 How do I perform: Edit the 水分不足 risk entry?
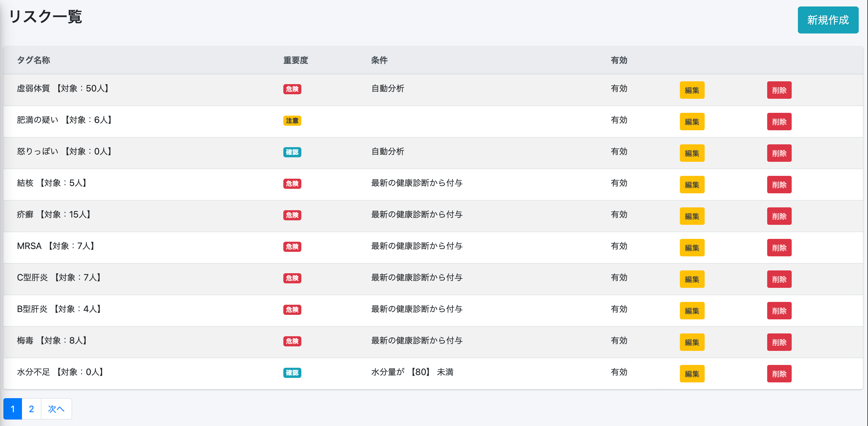click(x=692, y=373)
